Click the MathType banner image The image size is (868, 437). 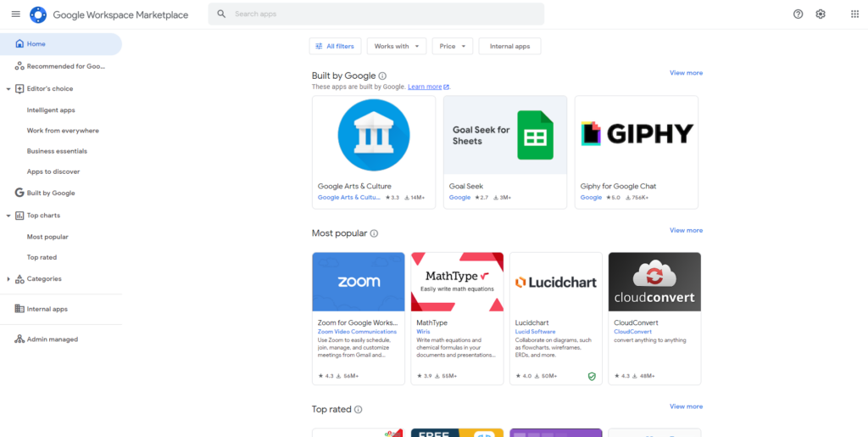click(457, 282)
